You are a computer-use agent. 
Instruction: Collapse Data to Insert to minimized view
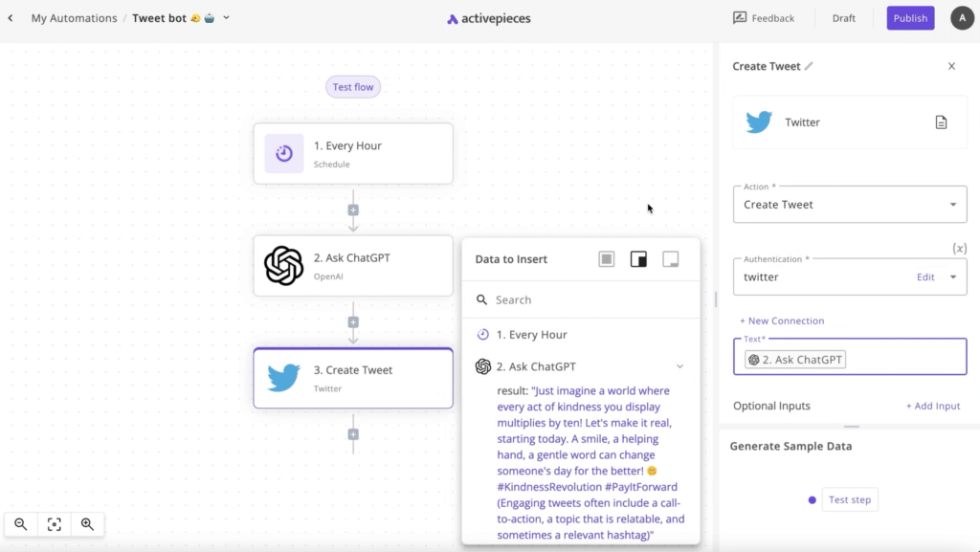(671, 259)
